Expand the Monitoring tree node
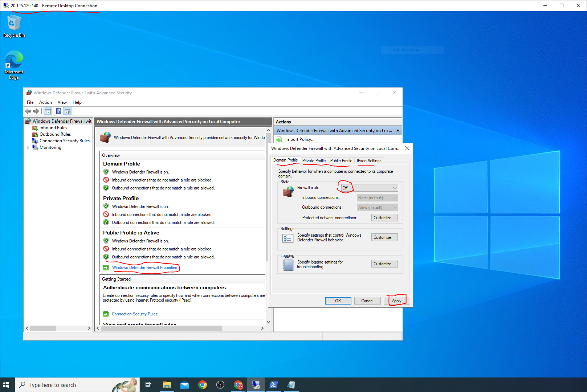The image size is (587, 392). coord(28,148)
